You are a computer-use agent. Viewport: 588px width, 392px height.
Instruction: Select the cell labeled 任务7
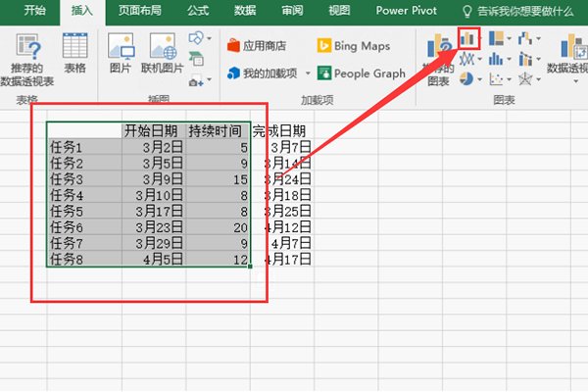tap(84, 243)
